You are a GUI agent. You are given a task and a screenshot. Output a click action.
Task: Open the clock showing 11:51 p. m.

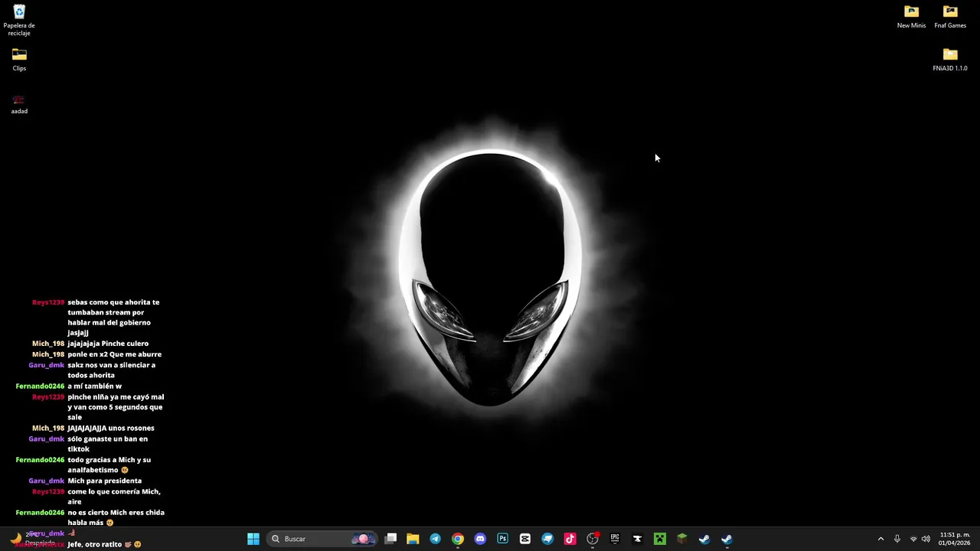[x=955, y=539]
